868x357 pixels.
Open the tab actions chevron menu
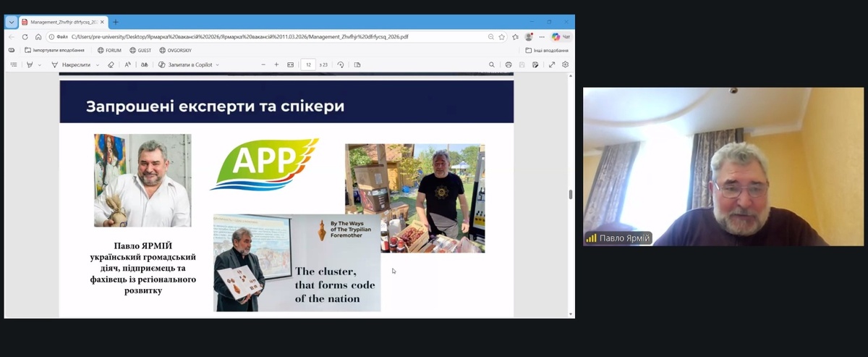11,22
